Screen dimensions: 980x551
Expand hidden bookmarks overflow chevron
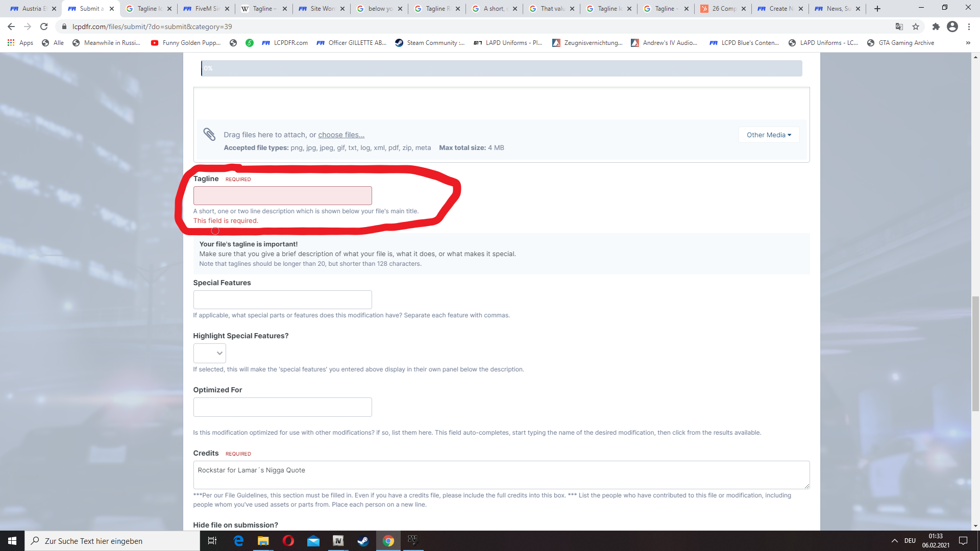[x=968, y=43]
